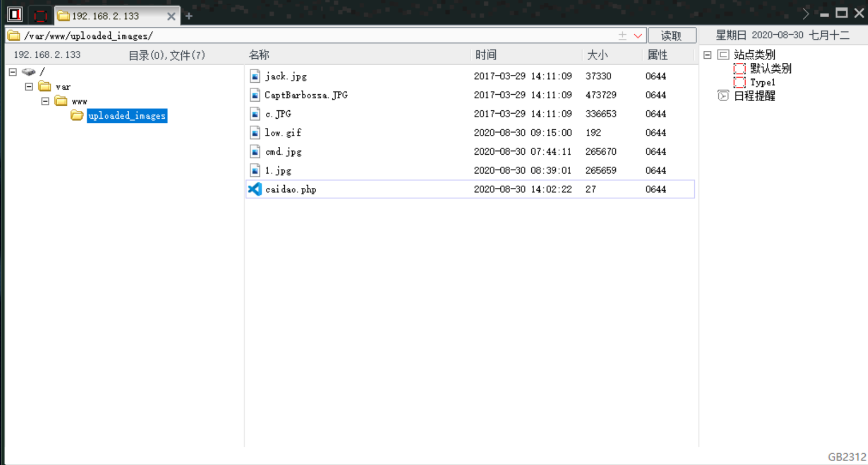Image resolution: width=868 pixels, height=465 pixels.
Task: Click the 目录(0),文件(7) count label
Action: click(x=166, y=55)
